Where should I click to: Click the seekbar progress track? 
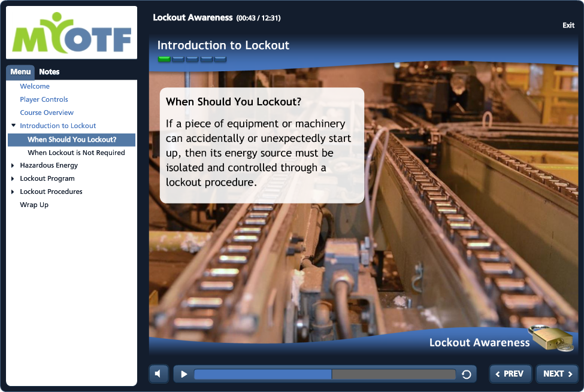coord(325,374)
